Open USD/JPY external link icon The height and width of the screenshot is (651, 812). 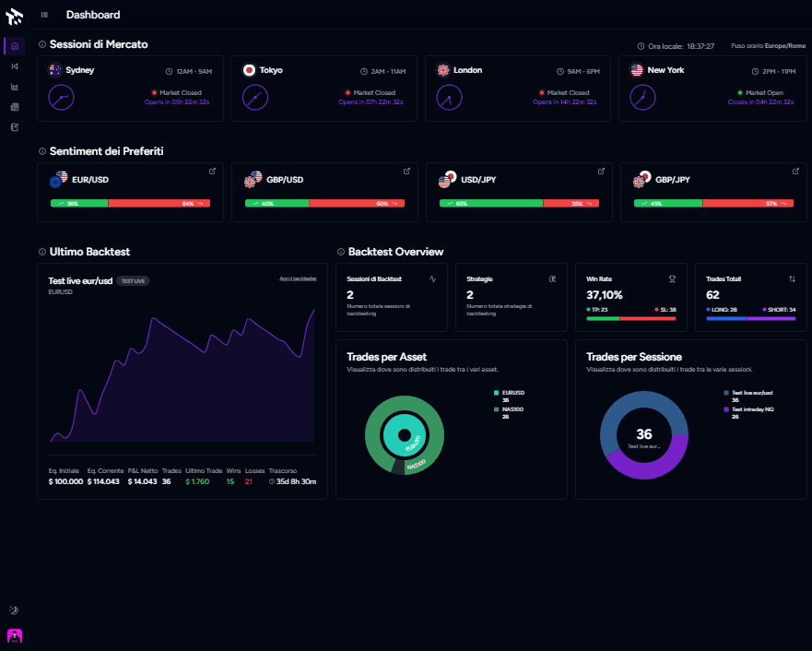point(601,171)
